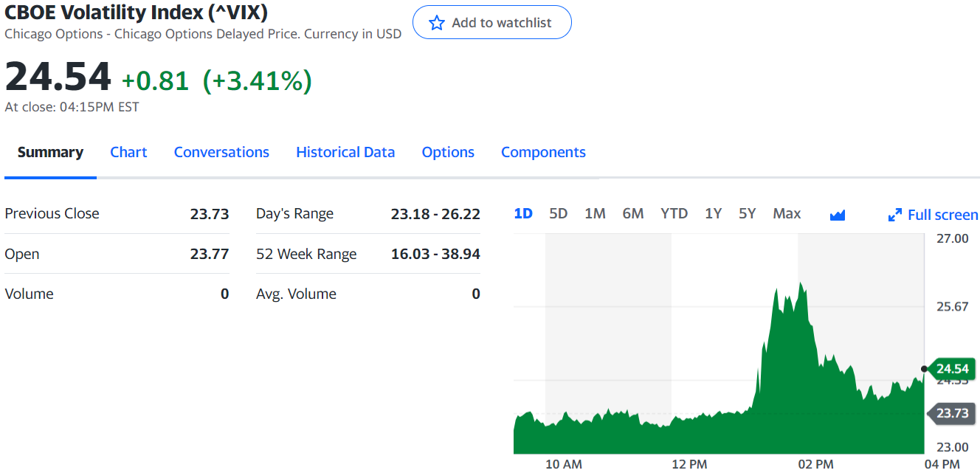Click the gray 23.73 previous close marker

[953, 413]
